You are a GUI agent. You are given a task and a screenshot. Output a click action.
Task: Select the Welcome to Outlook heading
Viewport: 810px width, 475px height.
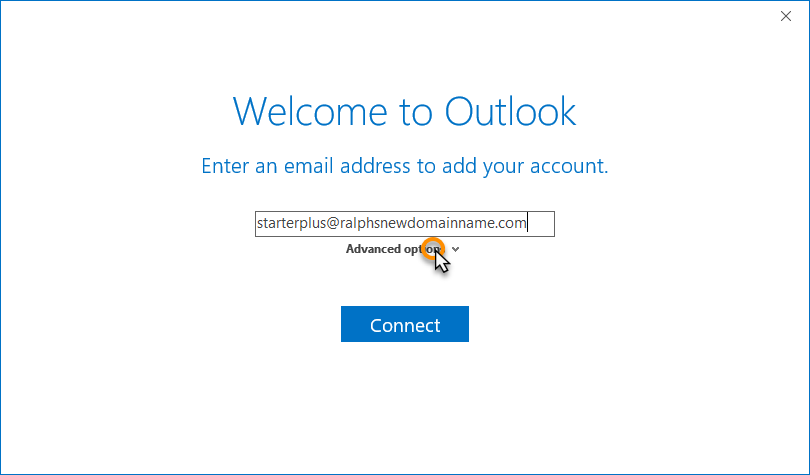404,111
